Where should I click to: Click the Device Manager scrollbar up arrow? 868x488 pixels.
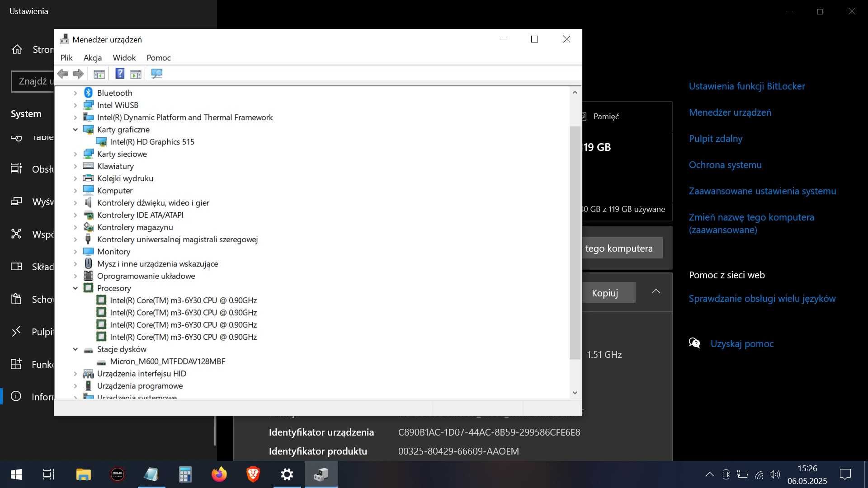pos(575,92)
